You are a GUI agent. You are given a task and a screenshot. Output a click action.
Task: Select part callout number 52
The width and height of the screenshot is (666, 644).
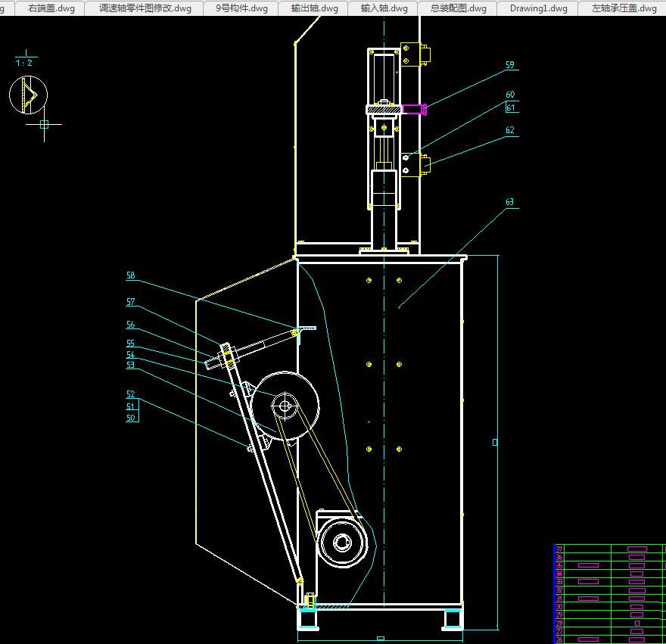[130, 394]
